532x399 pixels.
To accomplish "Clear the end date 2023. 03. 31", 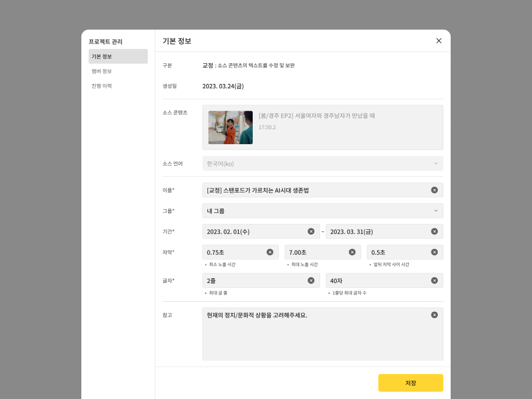I will click(x=434, y=231).
